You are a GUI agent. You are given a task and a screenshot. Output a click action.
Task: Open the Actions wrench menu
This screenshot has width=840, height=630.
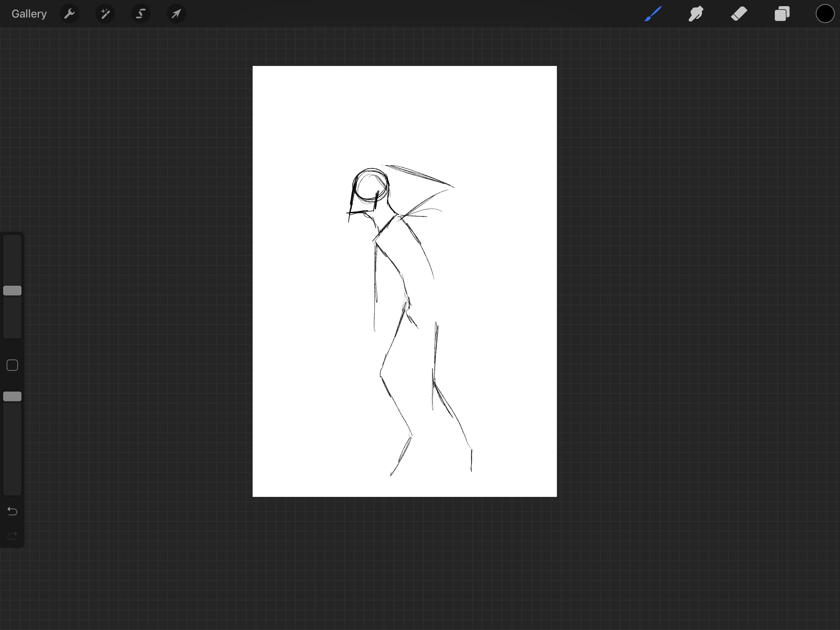[69, 14]
